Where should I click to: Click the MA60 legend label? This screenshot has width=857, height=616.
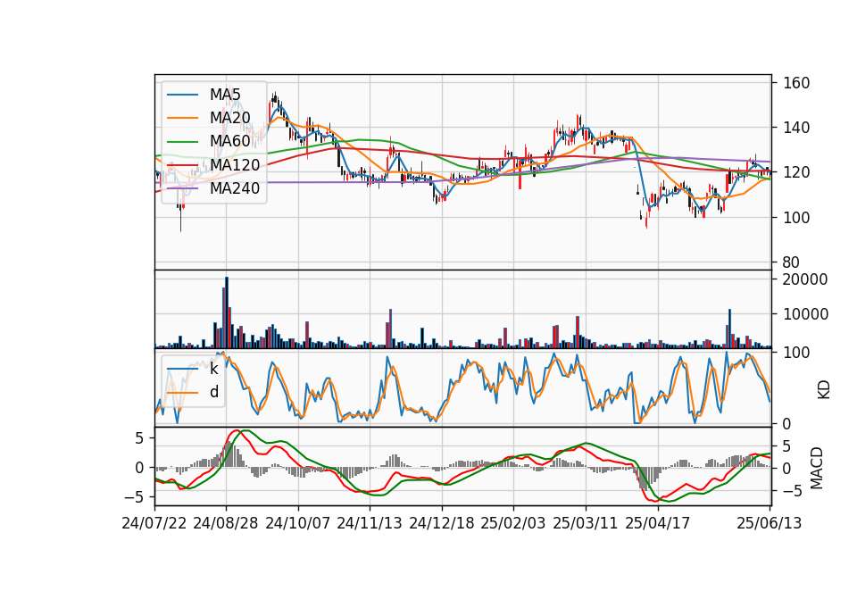pos(229,142)
